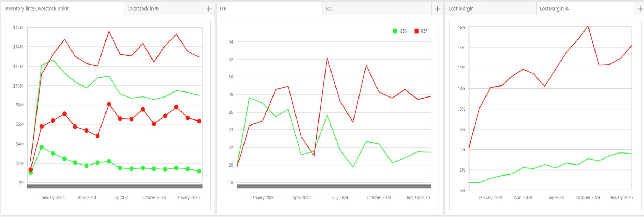Click the GEN legend label

(x=403, y=31)
